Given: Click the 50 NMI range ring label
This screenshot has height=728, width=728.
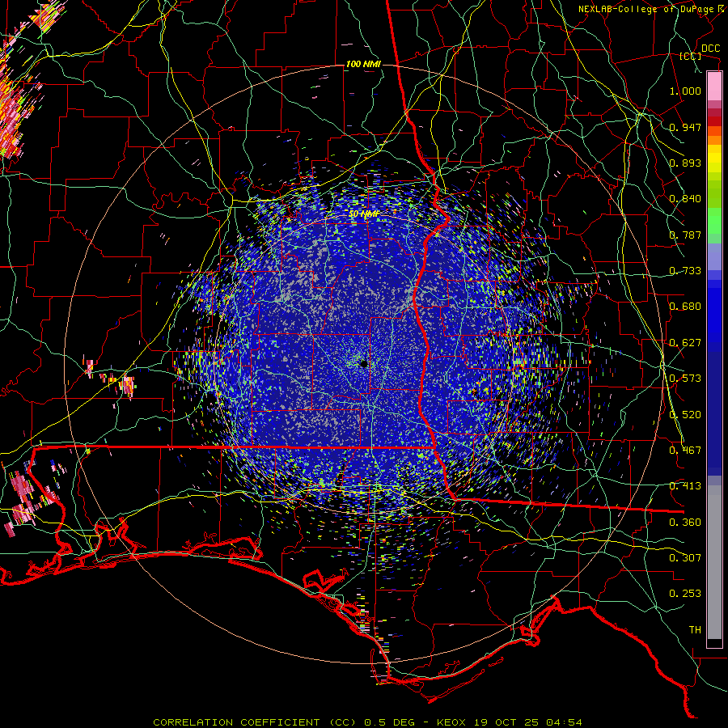Looking at the screenshot, I should pos(363,214).
